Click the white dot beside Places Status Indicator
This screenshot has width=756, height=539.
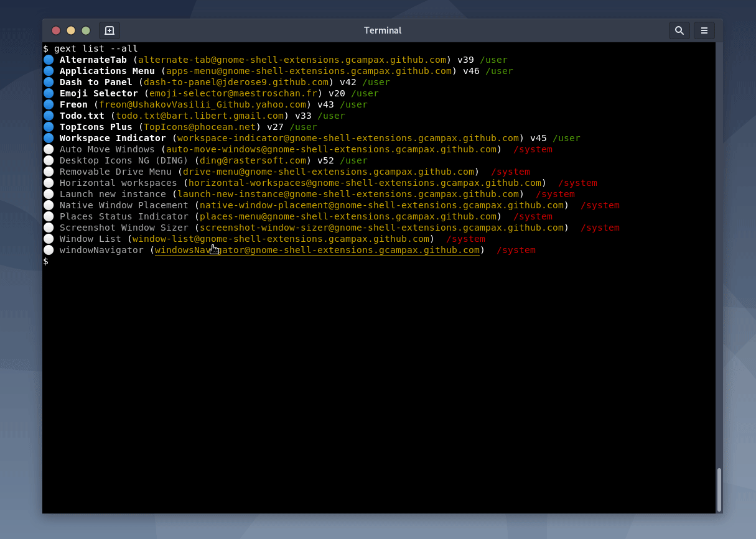[49, 216]
